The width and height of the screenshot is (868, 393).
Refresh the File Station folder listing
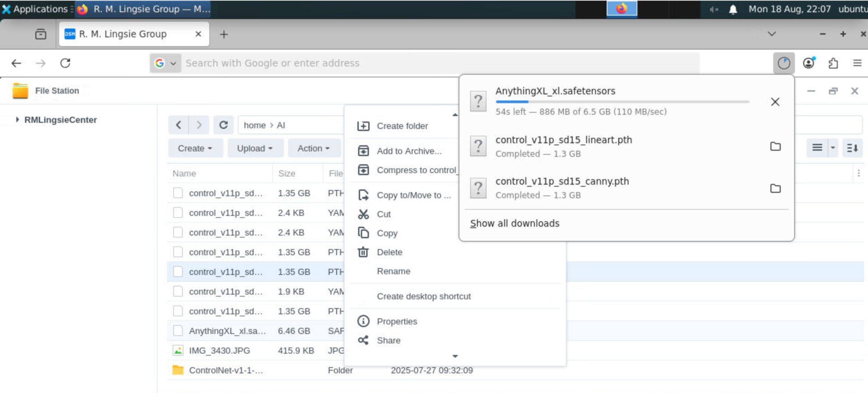click(223, 125)
